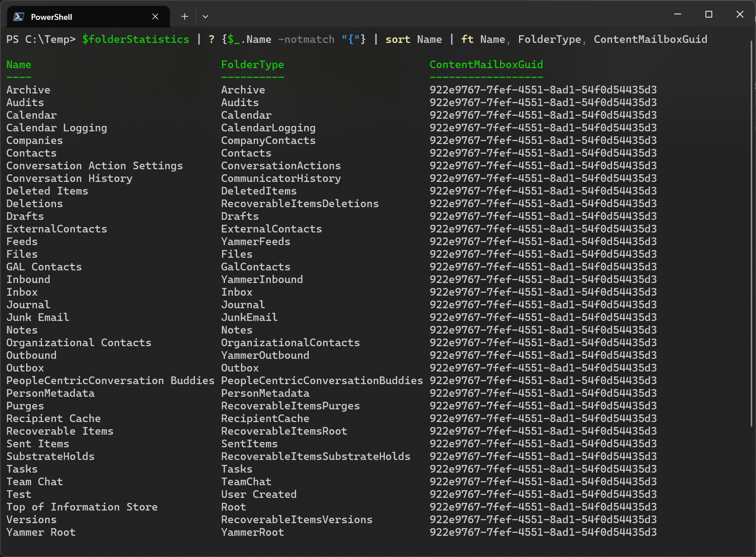The width and height of the screenshot is (756, 557).
Task: Close the terminal window
Action: click(x=740, y=14)
